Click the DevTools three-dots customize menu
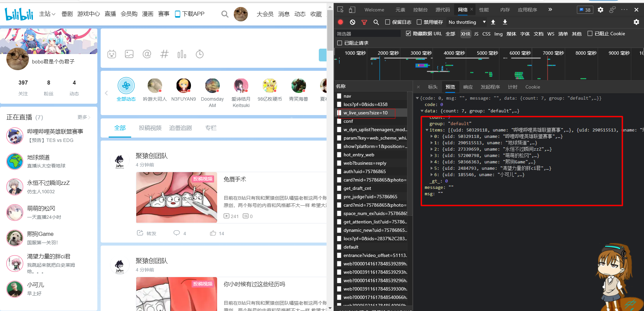Image resolution: width=644 pixels, height=311 pixels. (624, 10)
